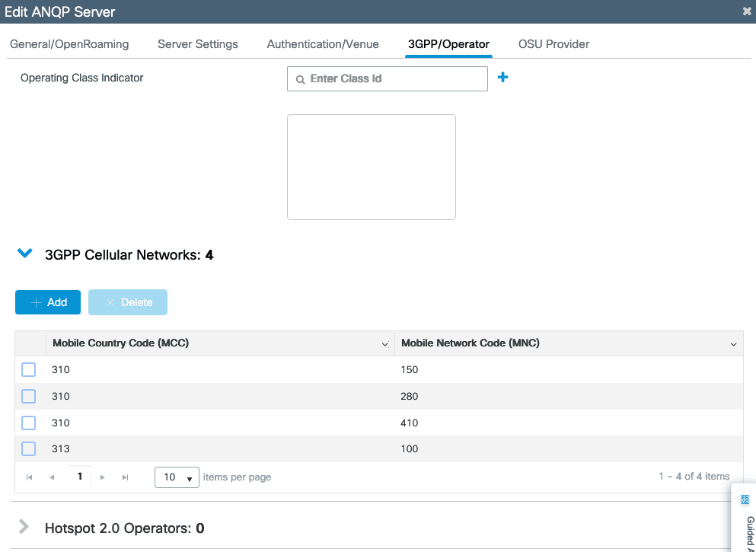Open the Guided Assistance side panel icon

[x=745, y=500]
